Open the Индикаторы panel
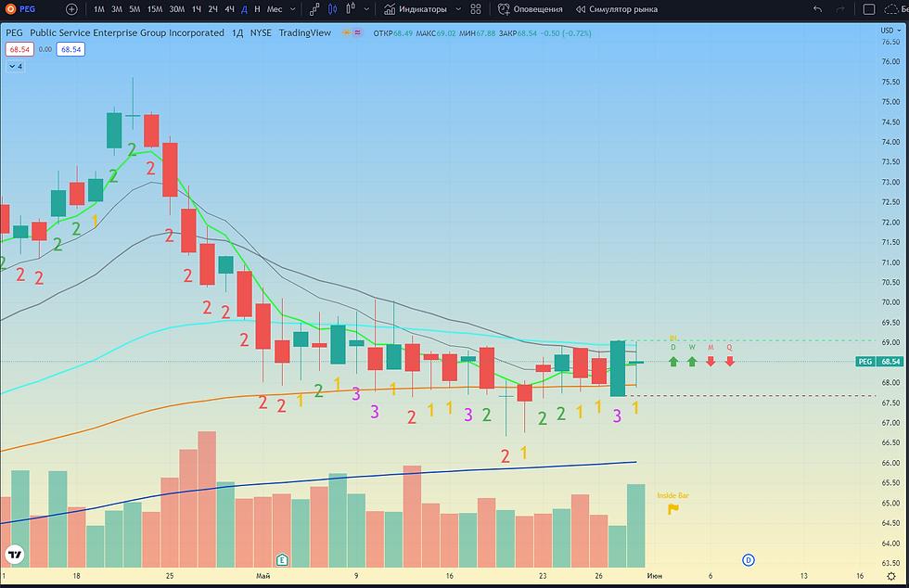This screenshot has width=909, height=588. click(416, 9)
